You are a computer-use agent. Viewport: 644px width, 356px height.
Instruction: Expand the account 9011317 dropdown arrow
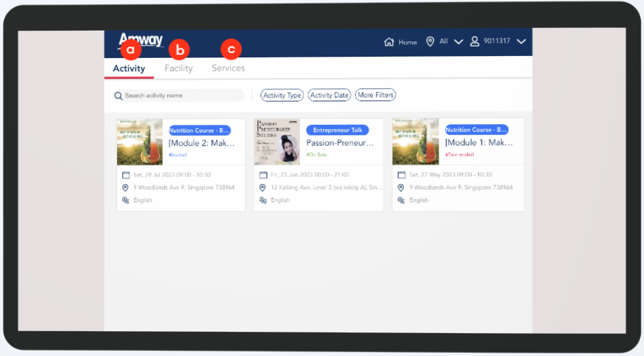[521, 42]
